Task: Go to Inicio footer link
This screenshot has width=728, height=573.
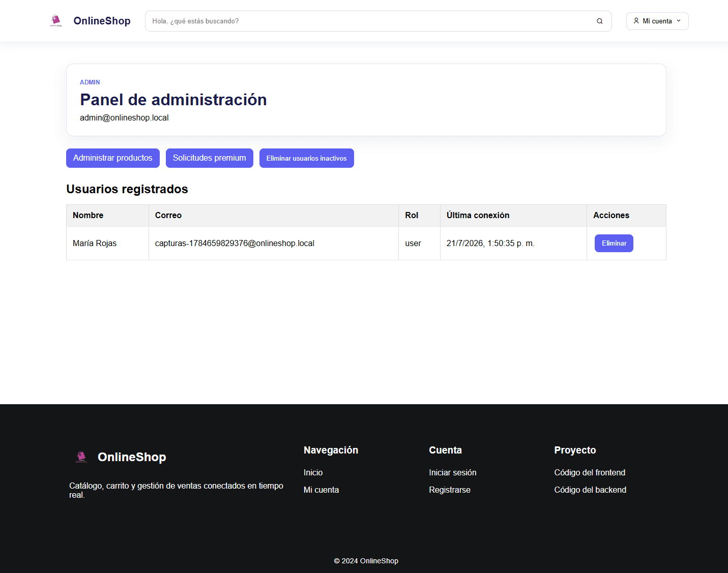Action: pos(313,473)
